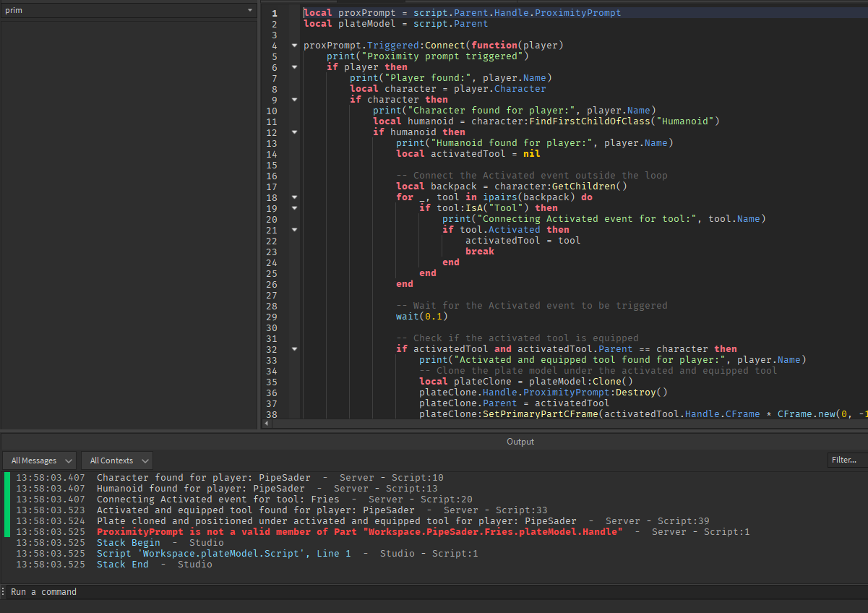This screenshot has width=868, height=613.
Task: Collapse the "if tool:IsA" block at line 19
Action: coord(294,207)
